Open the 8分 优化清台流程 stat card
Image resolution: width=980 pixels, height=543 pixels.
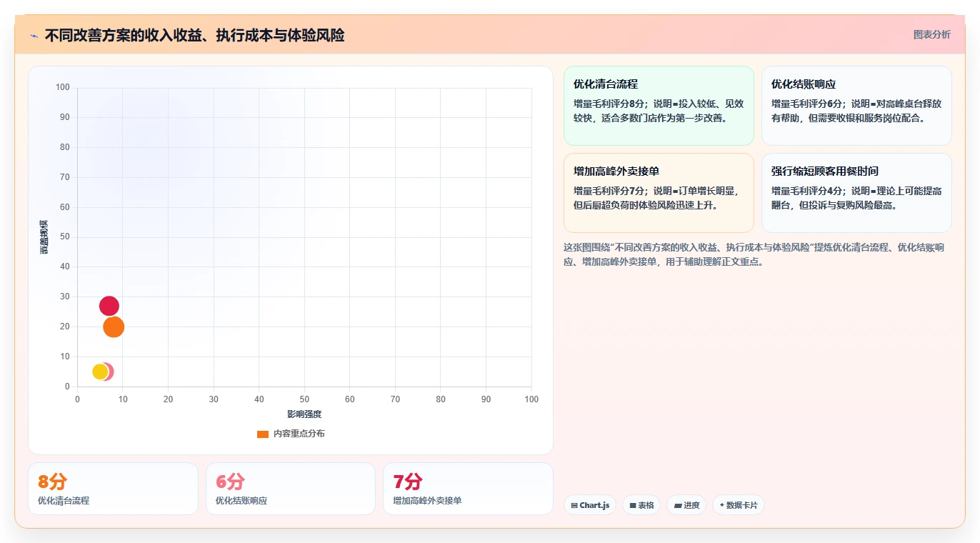(113, 489)
